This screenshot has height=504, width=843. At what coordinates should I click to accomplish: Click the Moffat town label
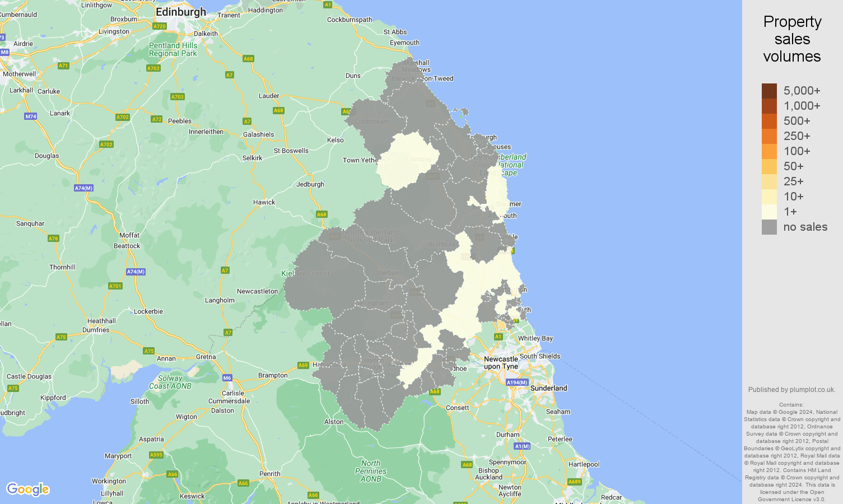[129, 235]
